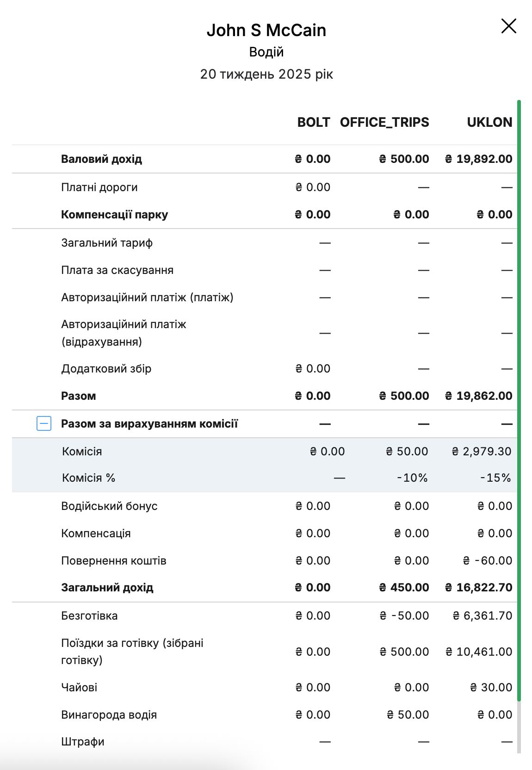
Task: Click the '20 тиждень 2025 рік' period text
Action: coord(266,74)
